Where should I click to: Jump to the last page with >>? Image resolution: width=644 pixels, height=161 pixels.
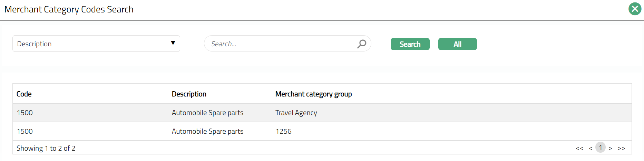[621, 148]
